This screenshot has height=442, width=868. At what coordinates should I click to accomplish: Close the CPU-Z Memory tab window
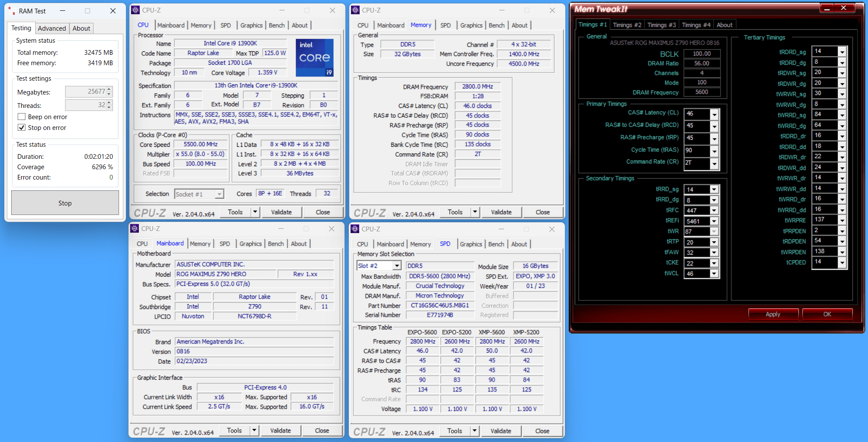pyautogui.click(x=552, y=10)
